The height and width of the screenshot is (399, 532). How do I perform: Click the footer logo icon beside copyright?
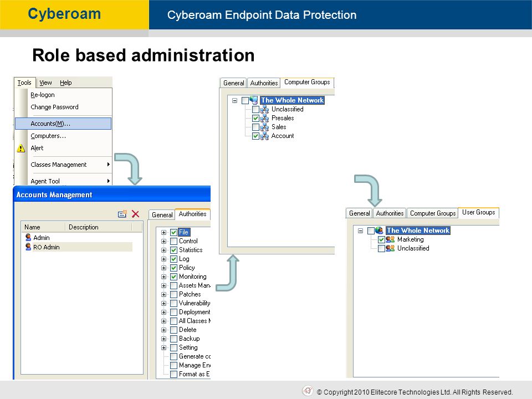tap(308, 391)
